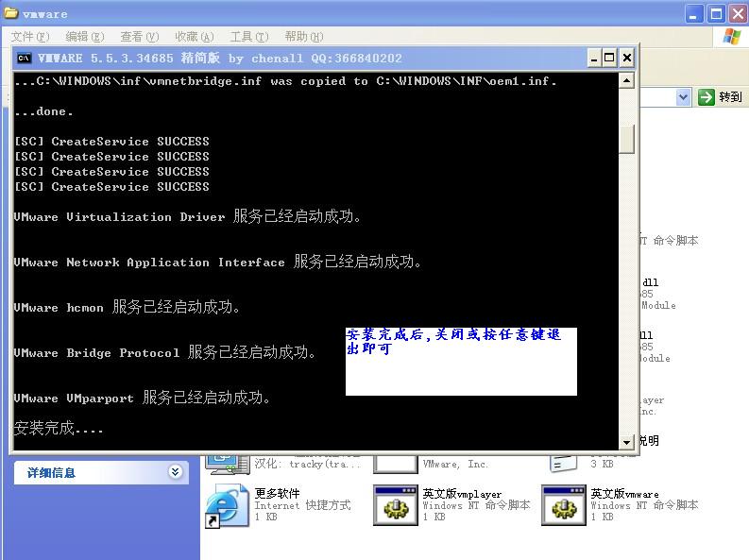The height and width of the screenshot is (560, 749).
Task: Click the green 转到 go arrow icon
Action: pyautogui.click(x=706, y=97)
